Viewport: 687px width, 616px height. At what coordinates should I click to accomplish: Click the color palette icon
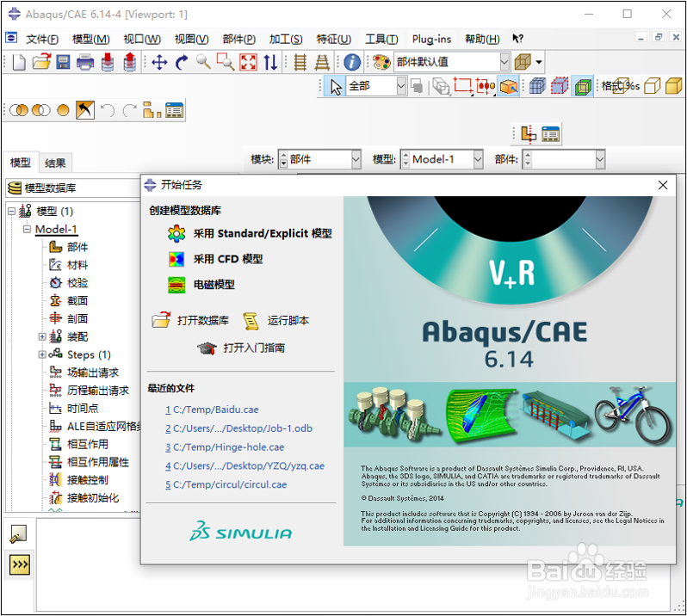[x=381, y=62]
